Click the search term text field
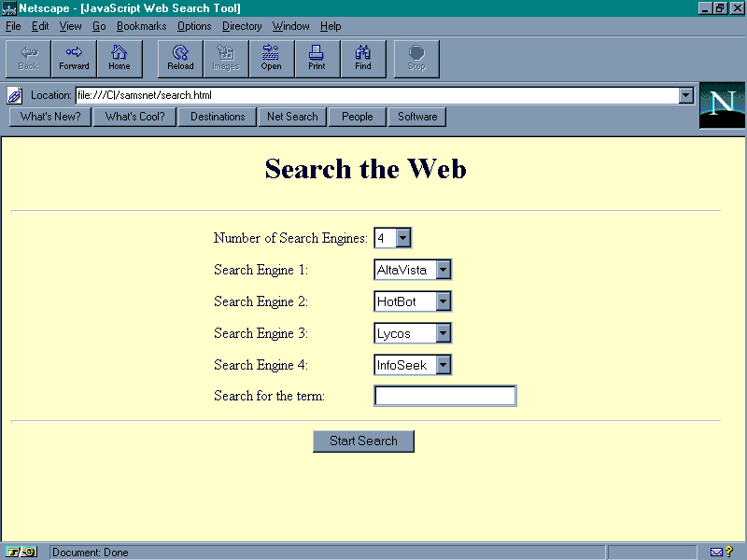The image size is (747, 560). (444, 396)
